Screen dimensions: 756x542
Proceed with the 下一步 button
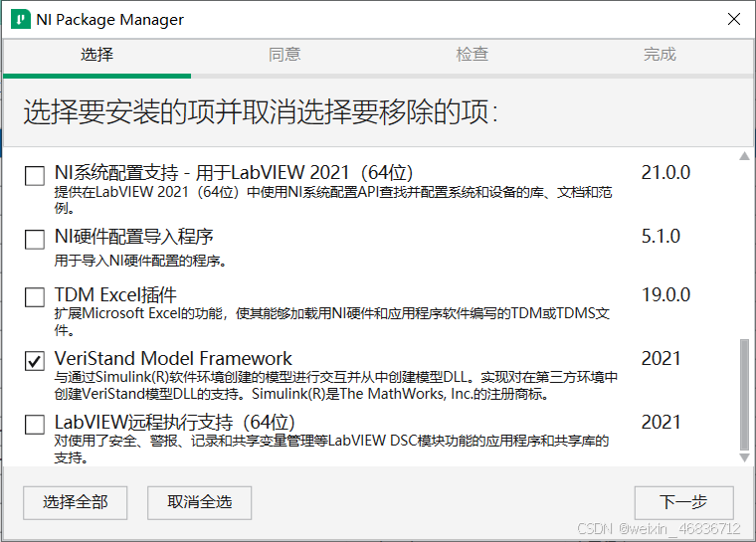(683, 502)
